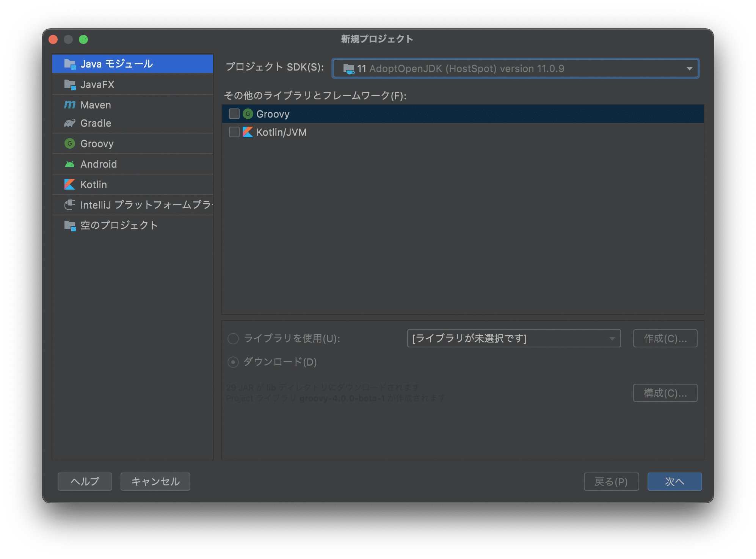
Task: Open the project SDK dropdown arrow
Action: tap(689, 69)
